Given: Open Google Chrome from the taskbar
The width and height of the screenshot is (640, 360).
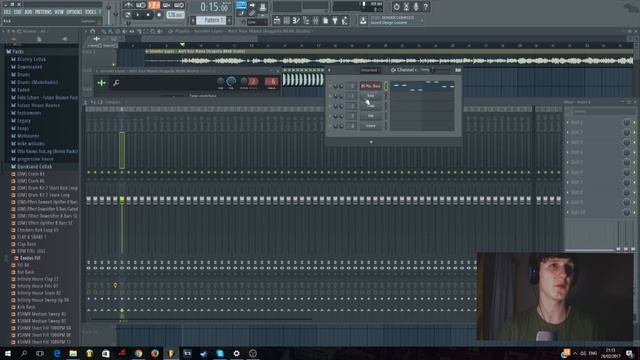Looking at the screenshot, I should pos(138,353).
